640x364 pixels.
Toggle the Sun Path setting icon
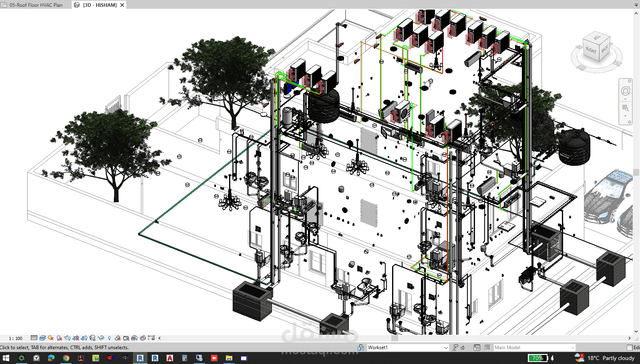(x=50, y=338)
